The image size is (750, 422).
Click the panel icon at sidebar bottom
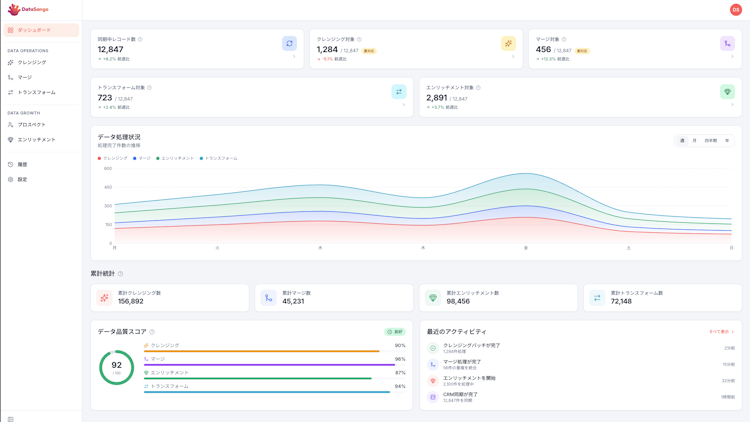tap(11, 419)
